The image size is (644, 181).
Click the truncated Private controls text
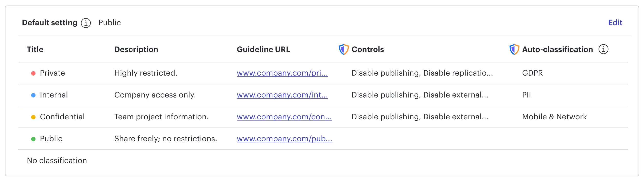(x=422, y=73)
